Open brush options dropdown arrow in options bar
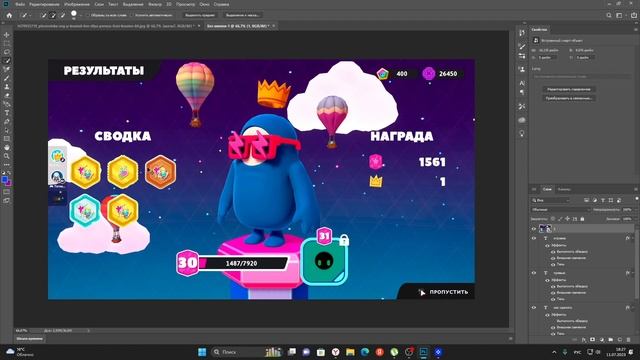 click(81, 15)
